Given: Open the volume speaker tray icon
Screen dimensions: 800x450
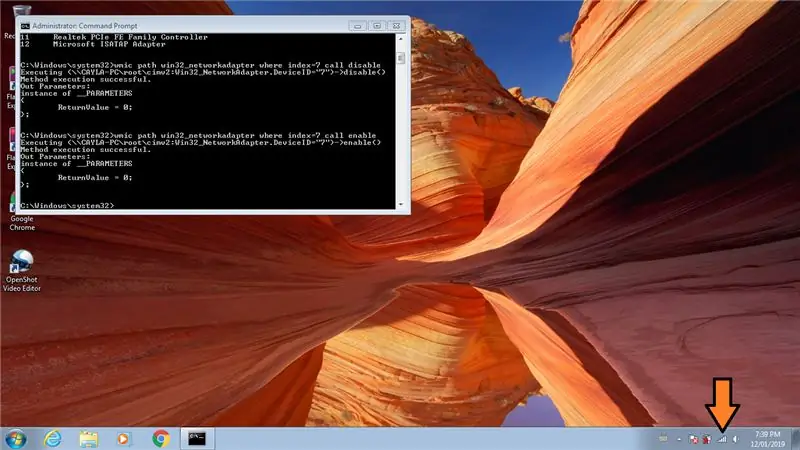Looking at the screenshot, I should pyautogui.click(x=736, y=439).
